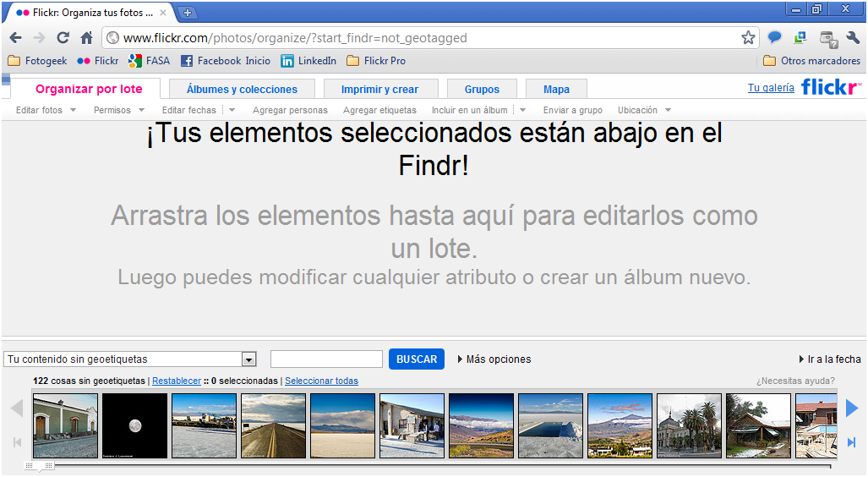Go to the browser home page icon
Image resolution: width=868 pixels, height=477 pixels.
click(87, 38)
